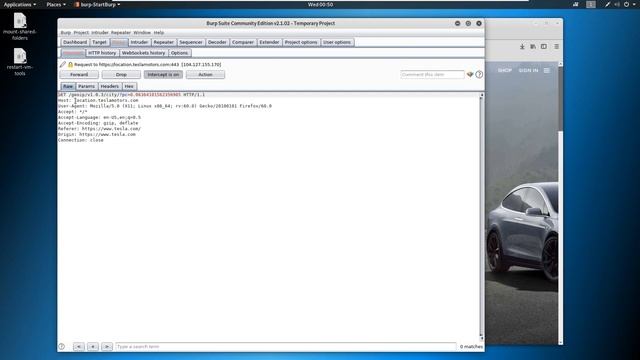This screenshot has width=640, height=360.
Task: Click the Forward button
Action: pyautogui.click(x=79, y=75)
